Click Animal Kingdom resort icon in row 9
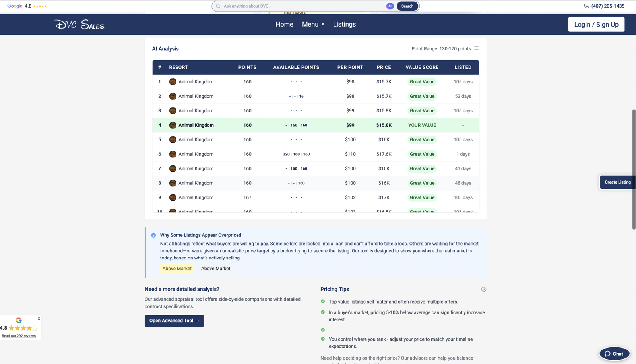This screenshot has width=636, height=364. 173,197
